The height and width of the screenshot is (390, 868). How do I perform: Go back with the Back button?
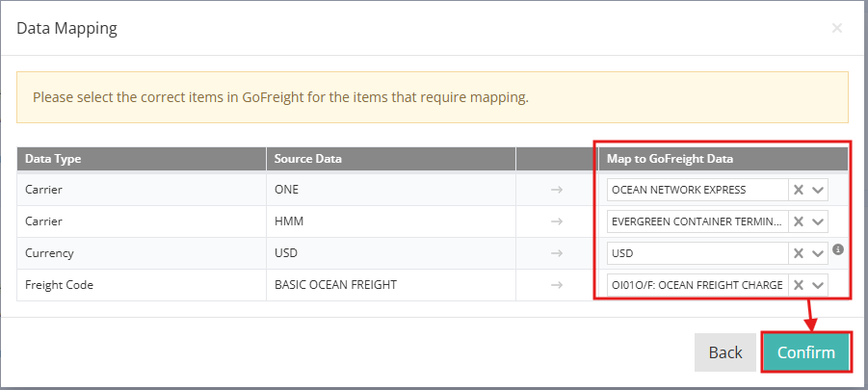[x=724, y=352]
